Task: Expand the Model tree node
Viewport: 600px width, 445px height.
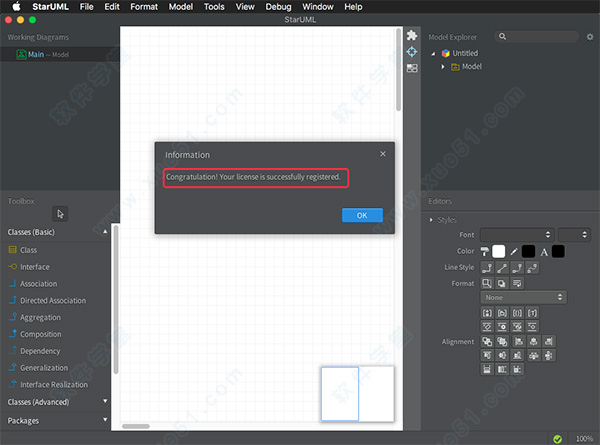Action: pos(443,67)
